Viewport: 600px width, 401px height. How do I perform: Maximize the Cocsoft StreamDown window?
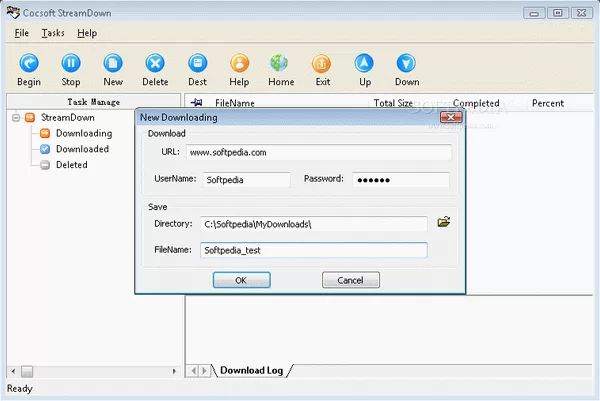pyautogui.click(x=558, y=13)
